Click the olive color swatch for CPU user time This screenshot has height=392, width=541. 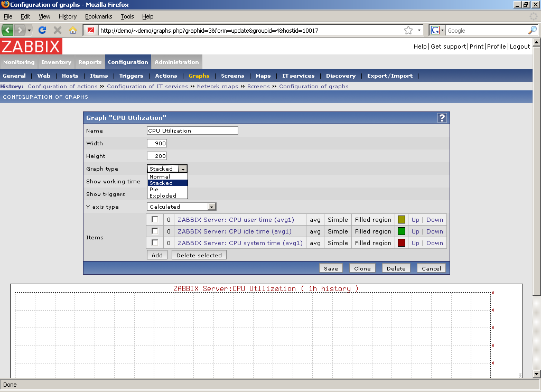point(402,219)
